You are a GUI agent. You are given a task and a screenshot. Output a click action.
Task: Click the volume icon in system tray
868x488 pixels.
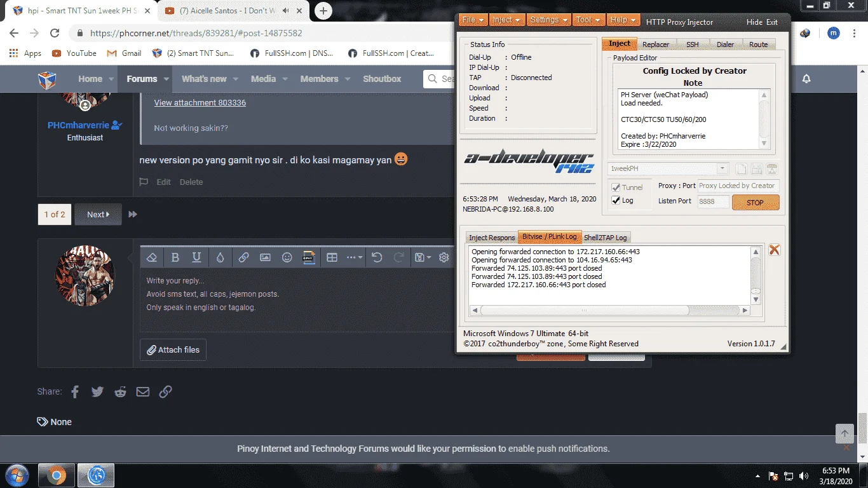pos(804,476)
